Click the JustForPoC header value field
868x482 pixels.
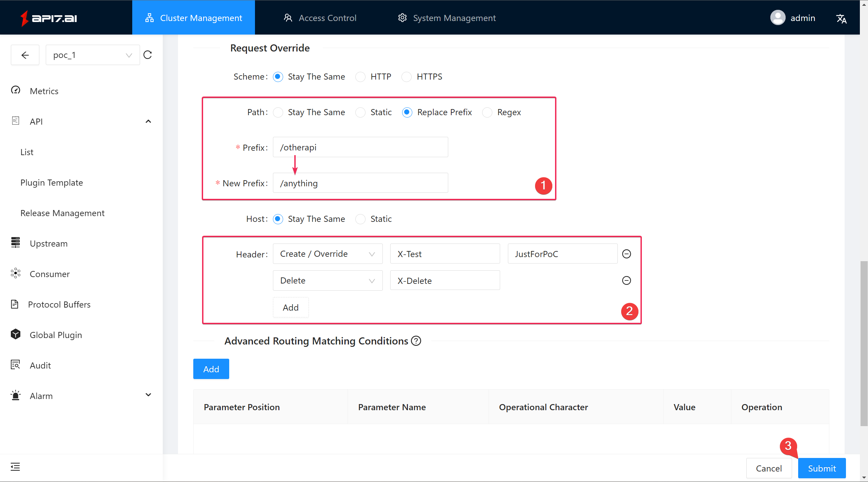(563, 254)
